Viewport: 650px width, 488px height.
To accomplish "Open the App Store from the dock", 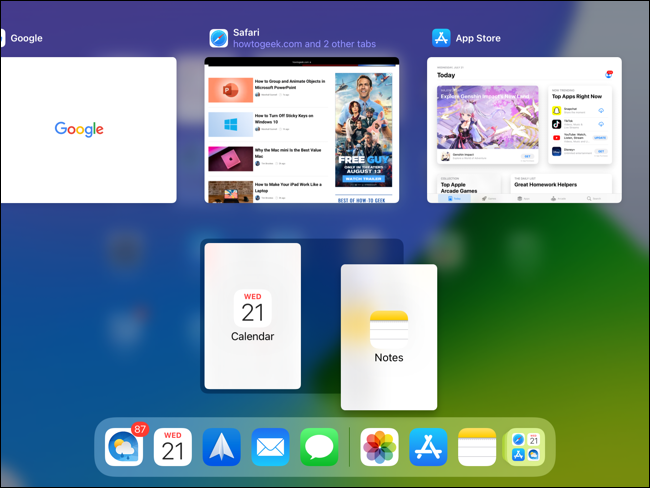I will [428, 447].
